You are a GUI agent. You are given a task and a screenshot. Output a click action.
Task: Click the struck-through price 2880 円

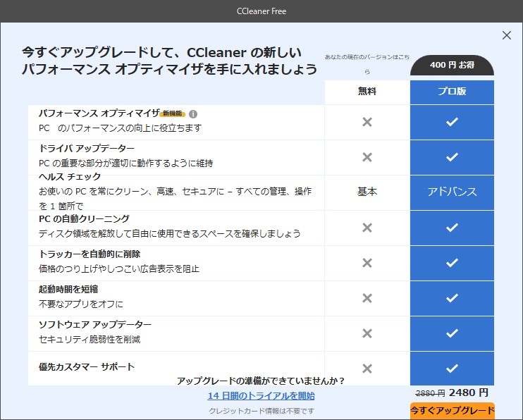tap(430, 394)
